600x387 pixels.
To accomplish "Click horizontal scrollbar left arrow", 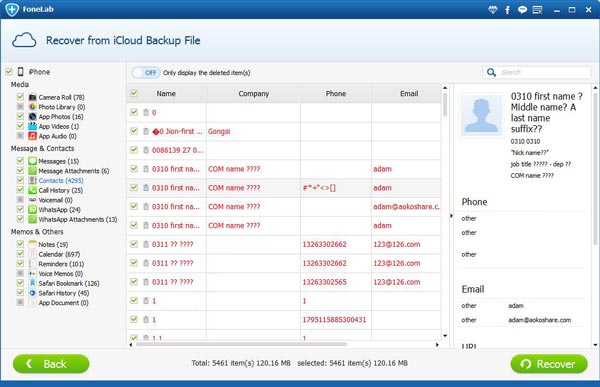I will 131,345.
